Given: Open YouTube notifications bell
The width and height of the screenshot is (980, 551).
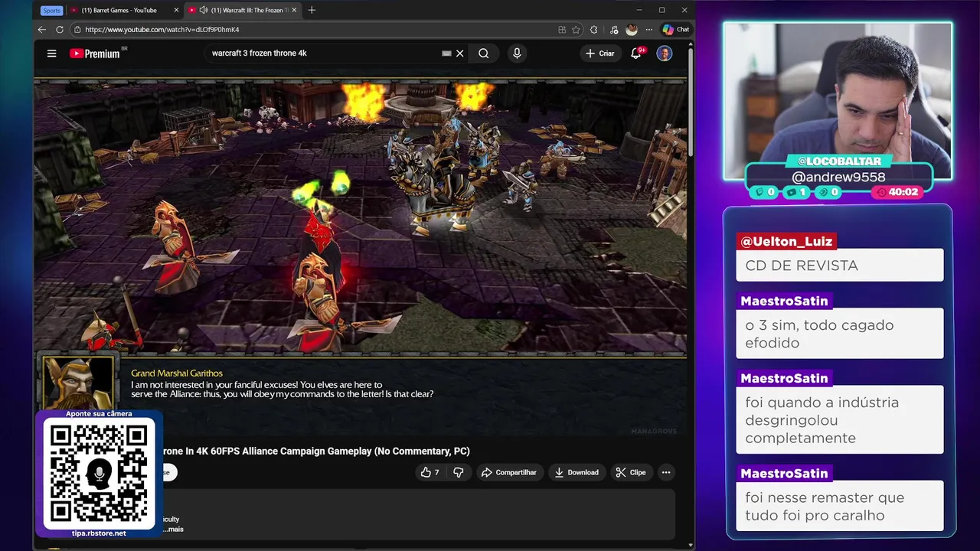Looking at the screenshot, I should [635, 54].
